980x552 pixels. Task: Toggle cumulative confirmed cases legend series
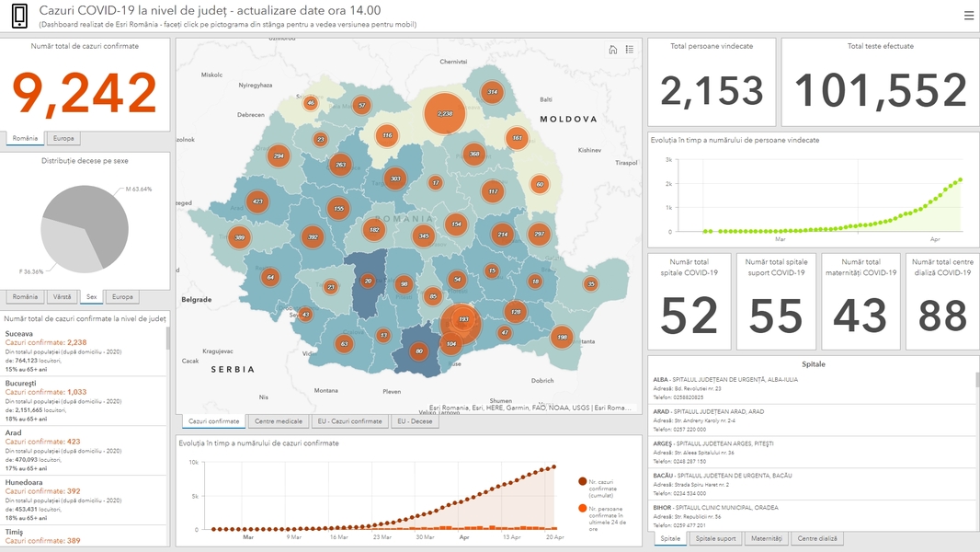[x=582, y=481]
